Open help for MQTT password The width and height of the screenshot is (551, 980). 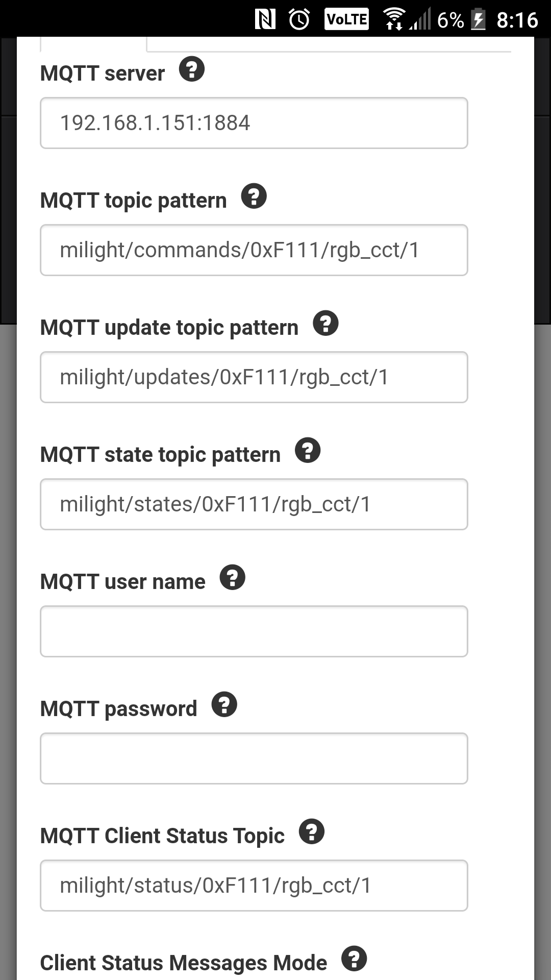[x=225, y=705]
